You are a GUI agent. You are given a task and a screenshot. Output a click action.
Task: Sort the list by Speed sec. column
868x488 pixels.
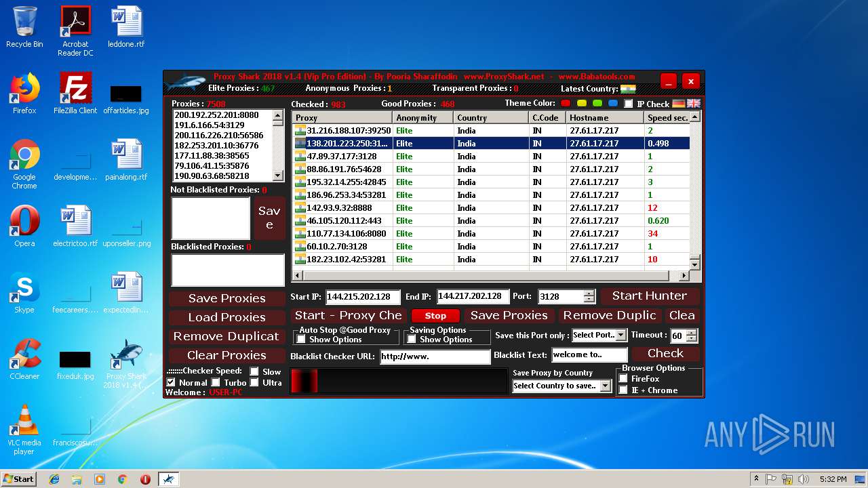click(x=667, y=117)
